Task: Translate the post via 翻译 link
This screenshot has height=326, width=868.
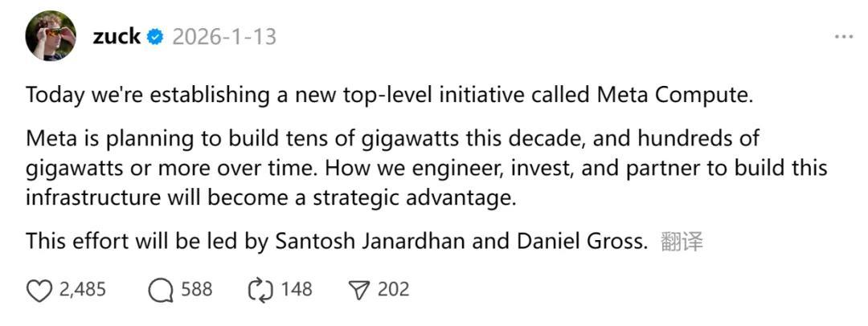Action: pyautogui.click(x=682, y=242)
